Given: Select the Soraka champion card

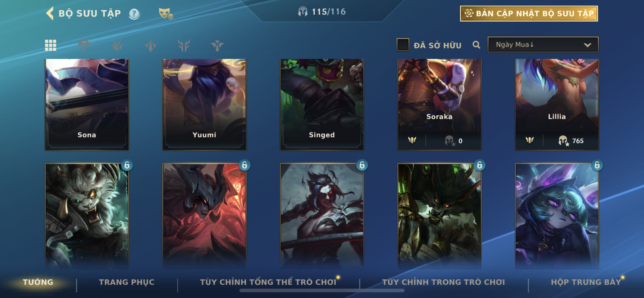Looking at the screenshot, I should [439, 105].
